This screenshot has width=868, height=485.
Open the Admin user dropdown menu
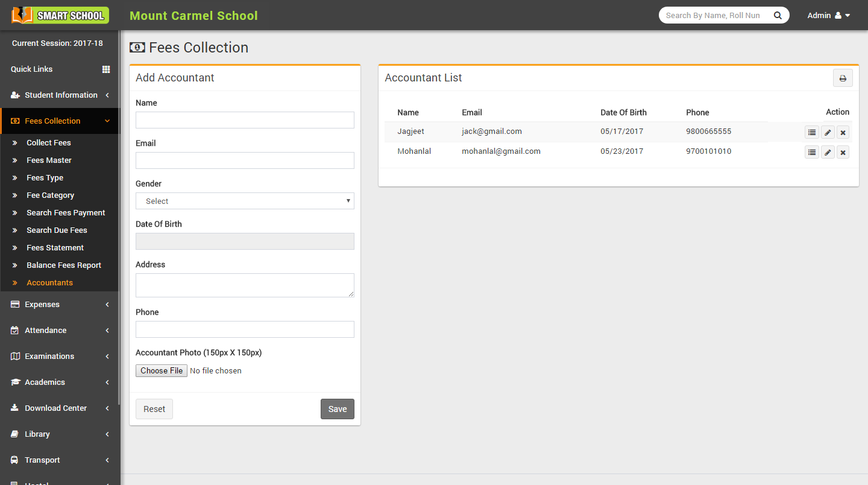pyautogui.click(x=829, y=16)
